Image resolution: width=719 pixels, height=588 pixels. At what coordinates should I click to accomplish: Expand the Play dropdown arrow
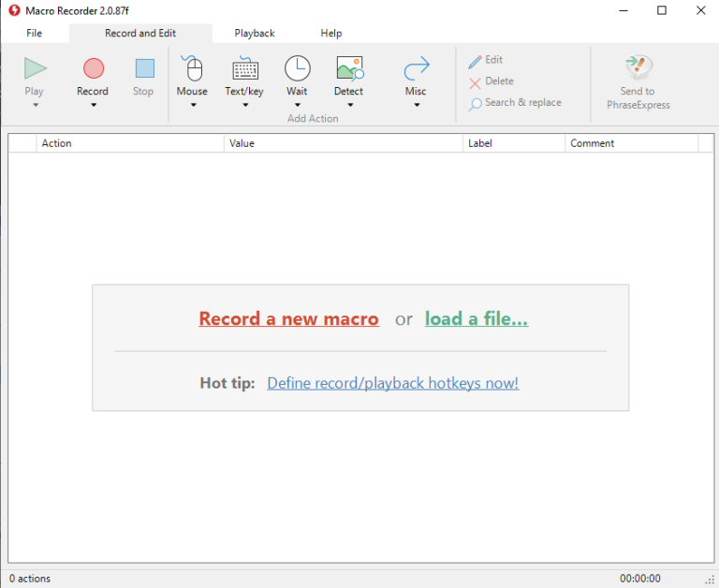pos(36,105)
